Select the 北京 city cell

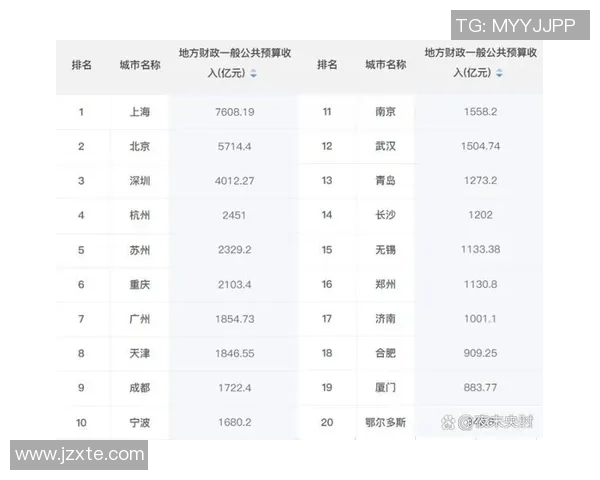click(x=140, y=147)
